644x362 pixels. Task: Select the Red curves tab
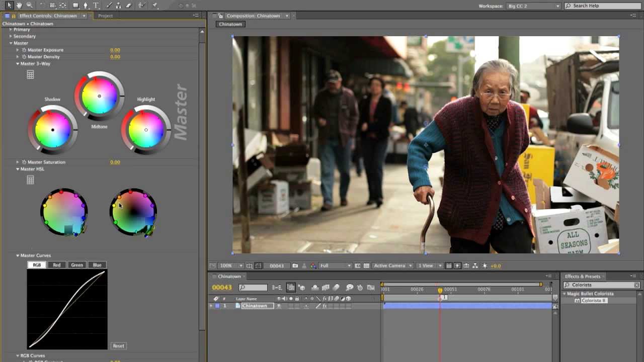point(57,265)
